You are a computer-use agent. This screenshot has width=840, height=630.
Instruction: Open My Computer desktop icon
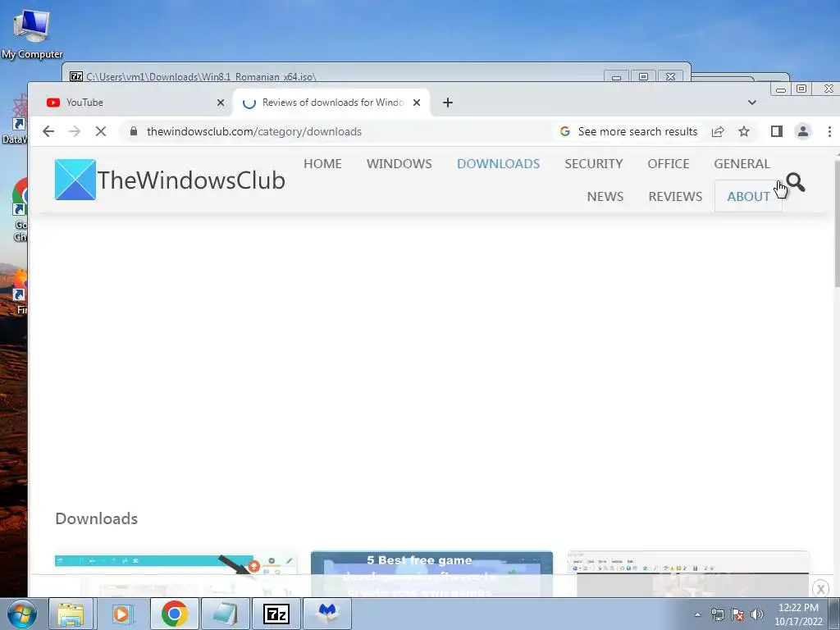32,34
